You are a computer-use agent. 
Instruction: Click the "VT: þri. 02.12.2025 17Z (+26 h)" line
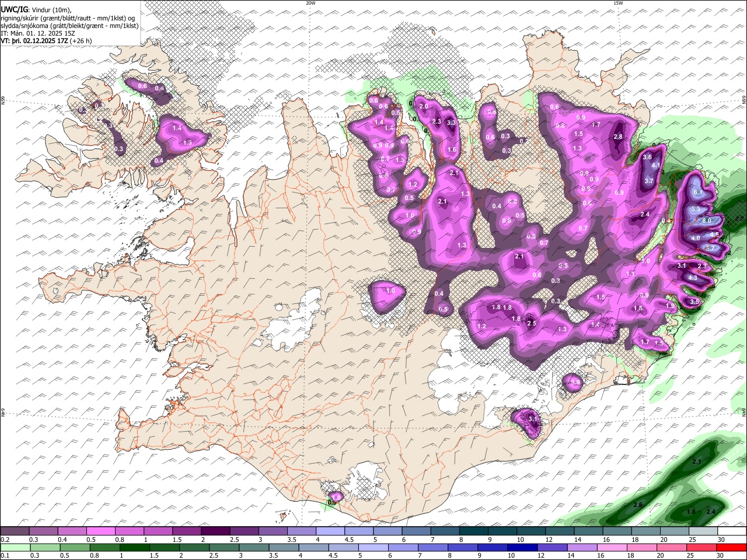[x=46, y=41]
